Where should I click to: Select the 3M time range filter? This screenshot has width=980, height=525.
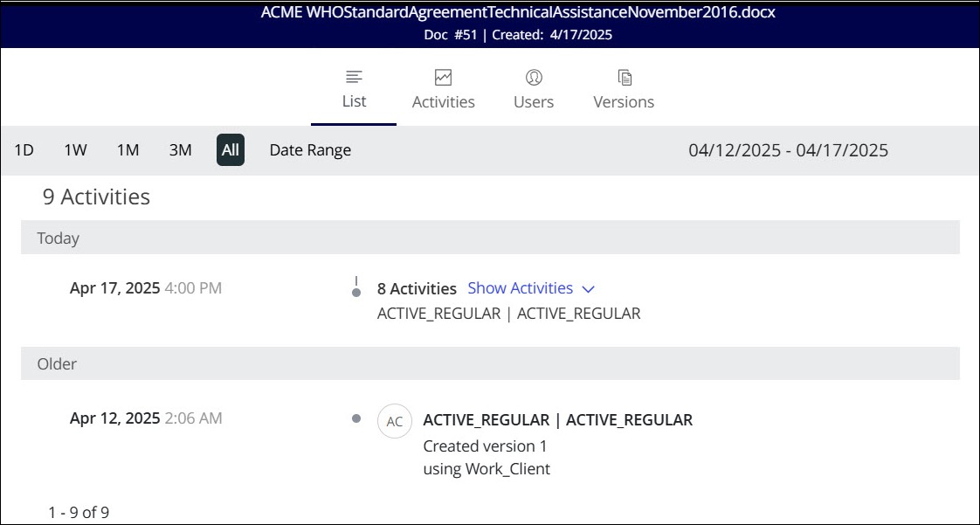[180, 150]
